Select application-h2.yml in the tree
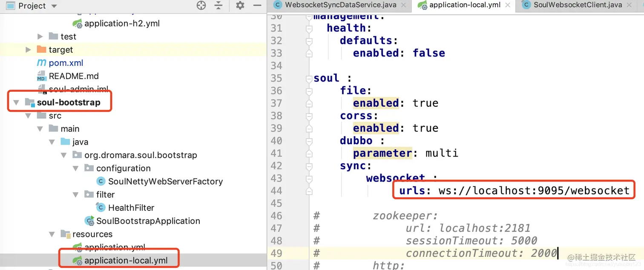Image resolution: width=644 pixels, height=270 pixels. coord(122,23)
